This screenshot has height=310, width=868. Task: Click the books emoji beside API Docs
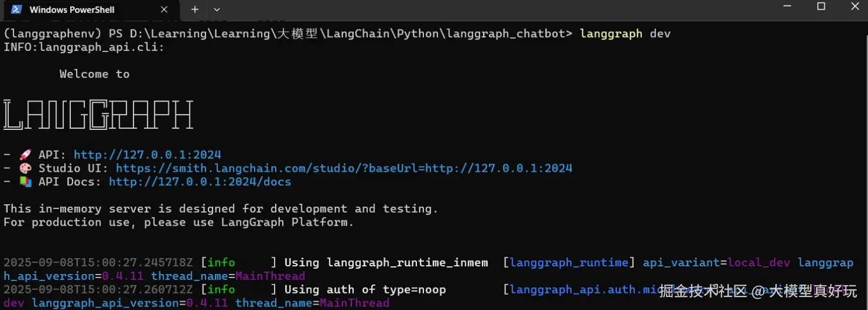click(x=25, y=182)
